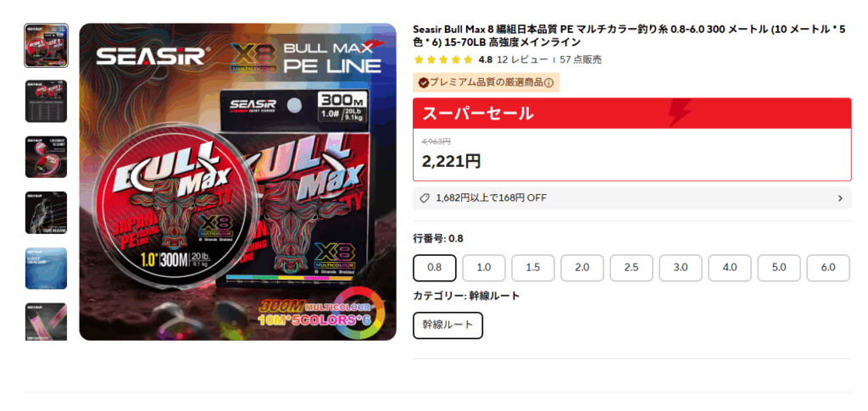Show the blue underwater thumbnail image
Image resolution: width=868 pixels, height=411 pixels.
[x=46, y=269]
